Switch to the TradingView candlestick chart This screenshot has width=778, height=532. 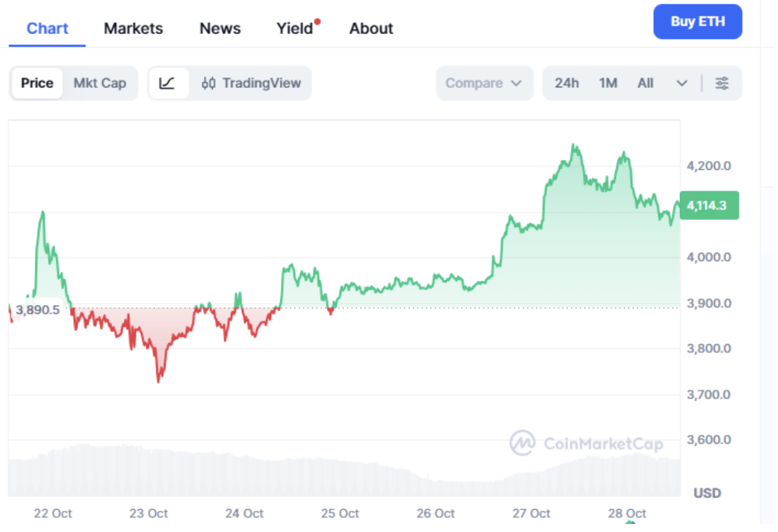(x=251, y=83)
